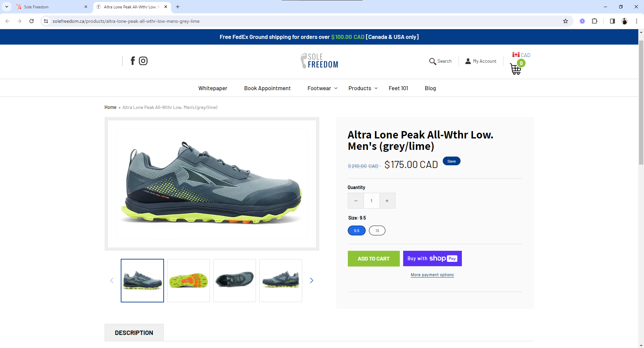Reload the page
This screenshot has width=644, height=348.
click(x=32, y=21)
